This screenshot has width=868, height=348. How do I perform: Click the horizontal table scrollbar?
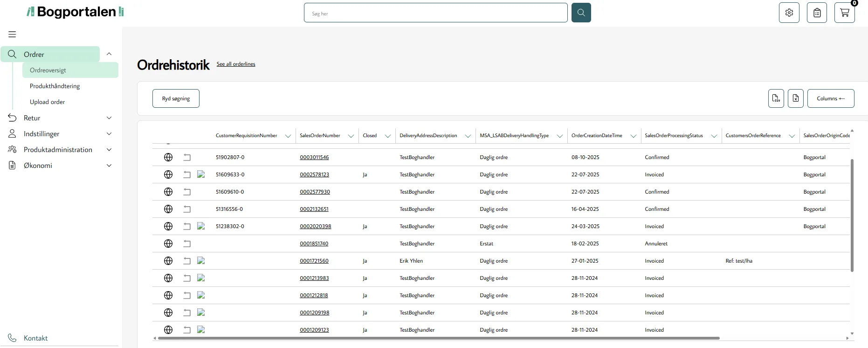(x=438, y=338)
